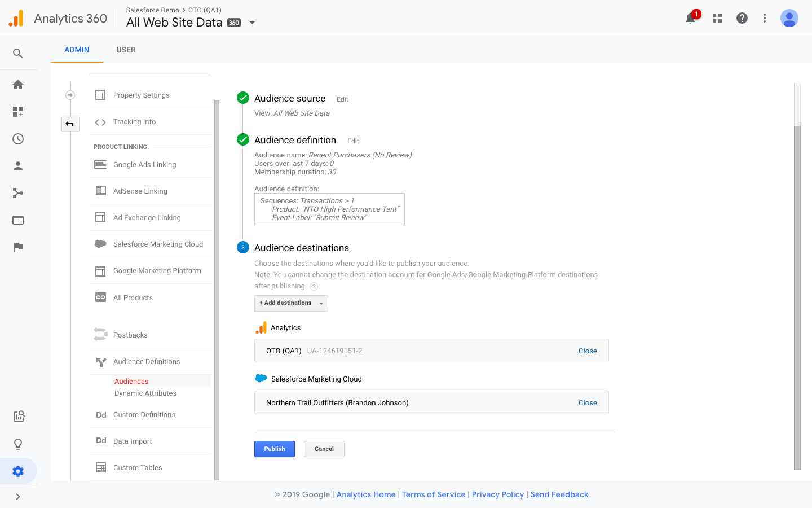Switch to the USER tab
The image size is (812, 508).
(126, 50)
